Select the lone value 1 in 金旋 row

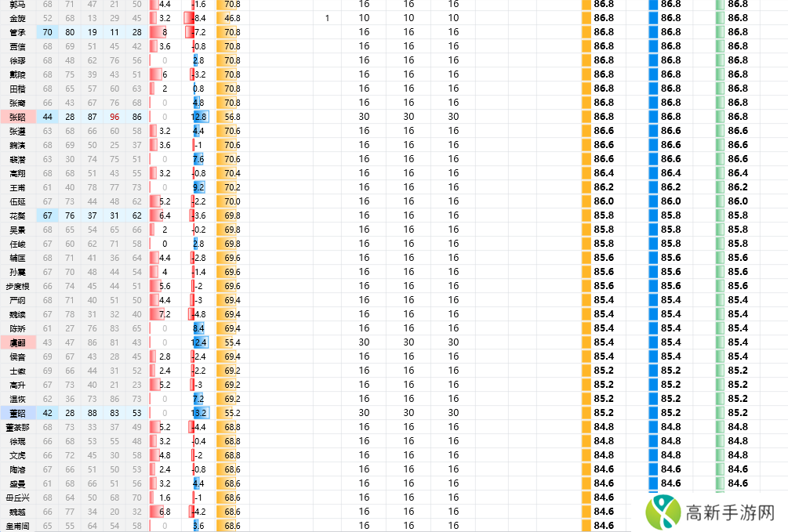327,18
